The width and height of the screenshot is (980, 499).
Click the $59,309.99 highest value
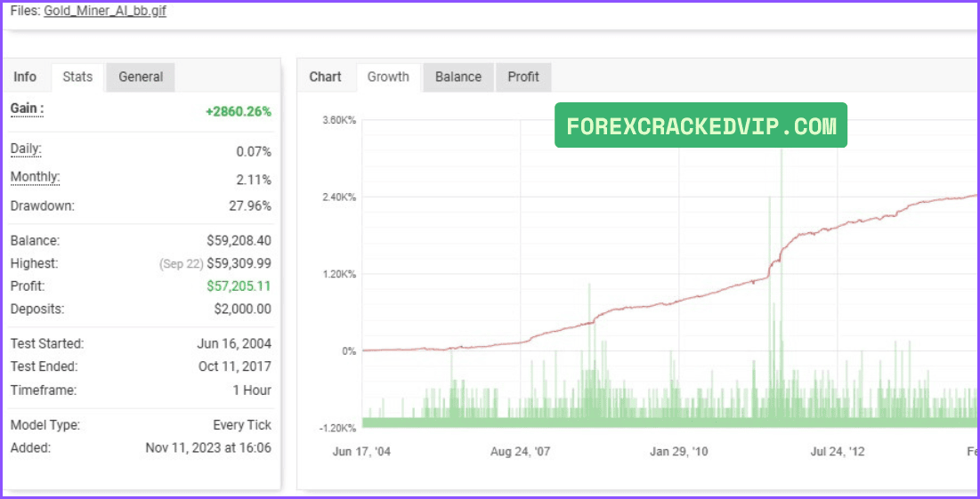coord(239,263)
